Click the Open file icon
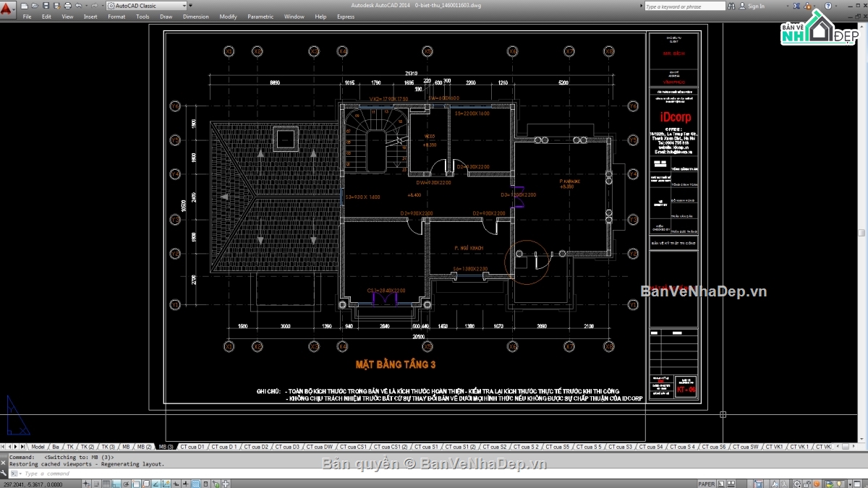 click(x=35, y=6)
